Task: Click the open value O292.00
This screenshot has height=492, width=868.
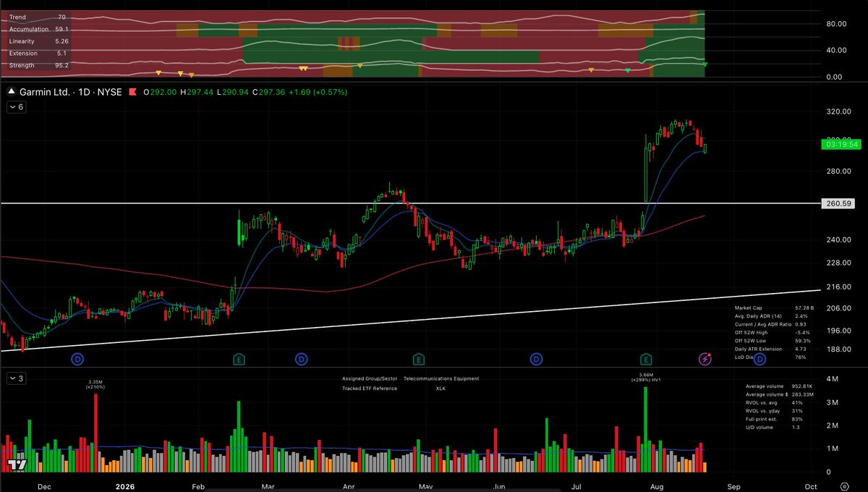Action: click(x=160, y=93)
